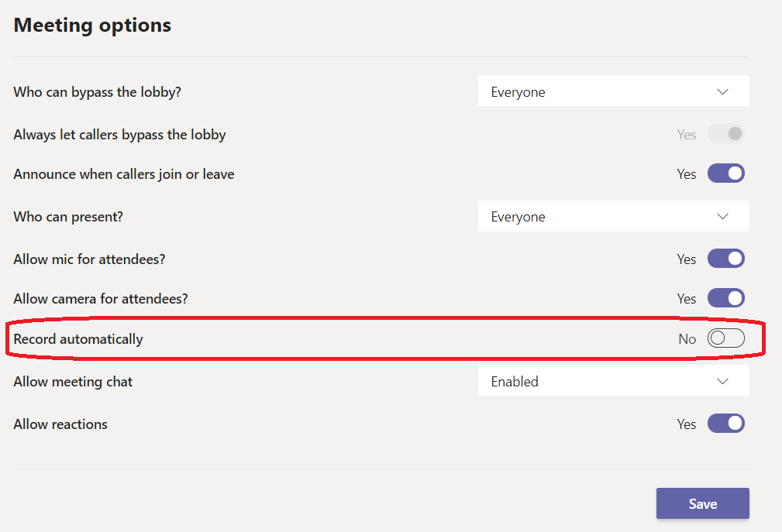Open the 'Allow meeting chat' dropdown
Viewport: 782px width, 532px height.
[613, 381]
